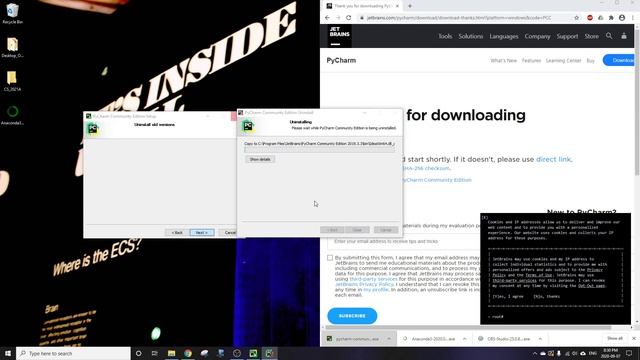Screen dimensions: 640x360
Task: Click Next in Setup dialog
Action: click(202, 232)
